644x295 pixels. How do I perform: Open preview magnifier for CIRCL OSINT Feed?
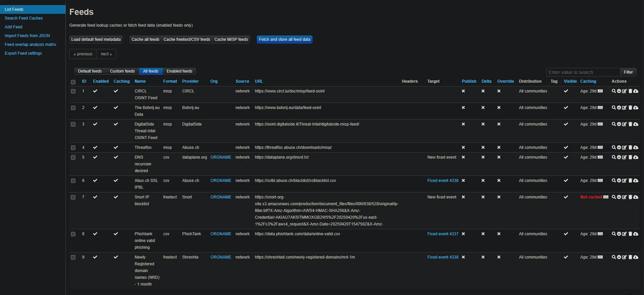click(614, 91)
